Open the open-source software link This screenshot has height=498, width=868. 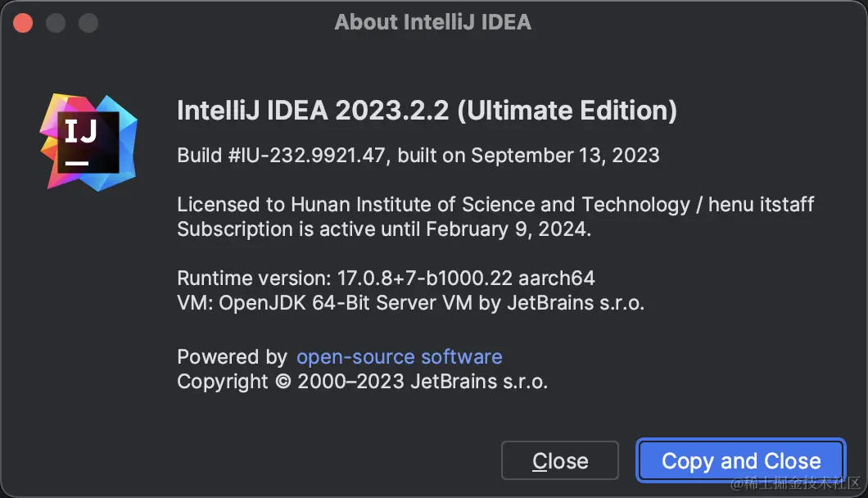coord(399,357)
